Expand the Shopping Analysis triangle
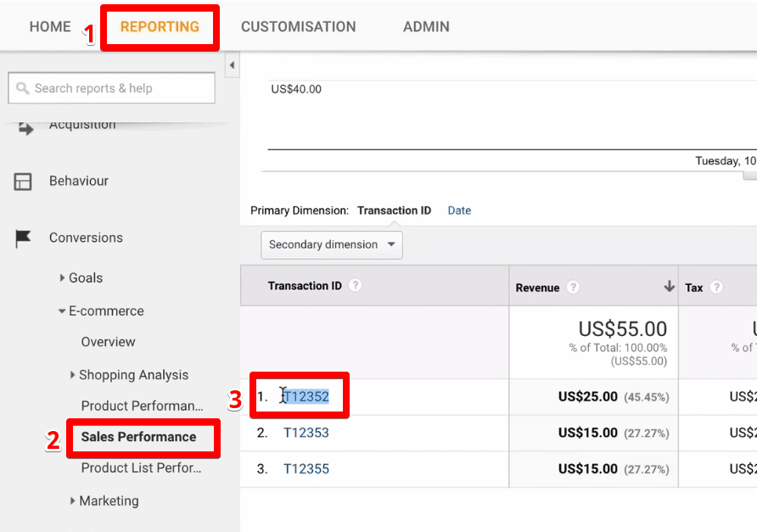The height and width of the screenshot is (532, 757). pos(72,375)
